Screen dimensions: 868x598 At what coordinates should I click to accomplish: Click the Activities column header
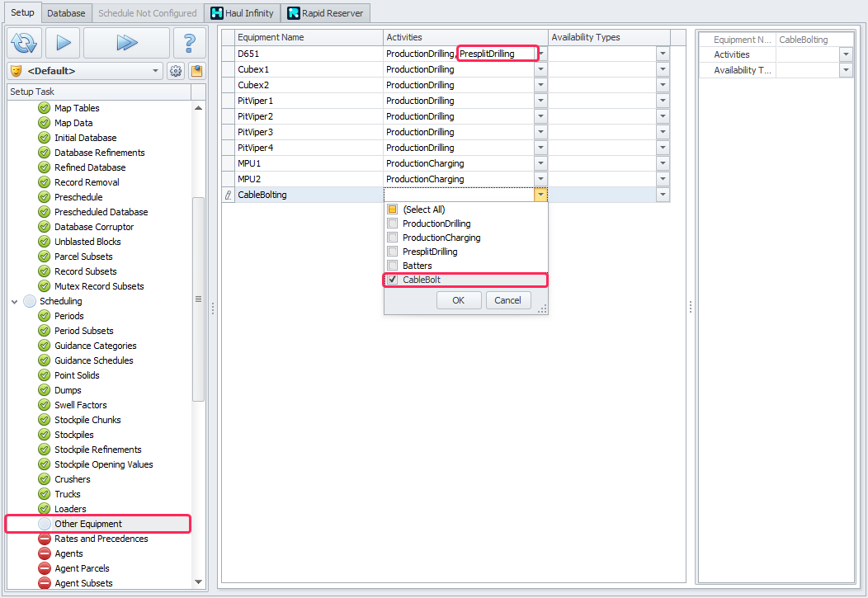click(x=465, y=38)
